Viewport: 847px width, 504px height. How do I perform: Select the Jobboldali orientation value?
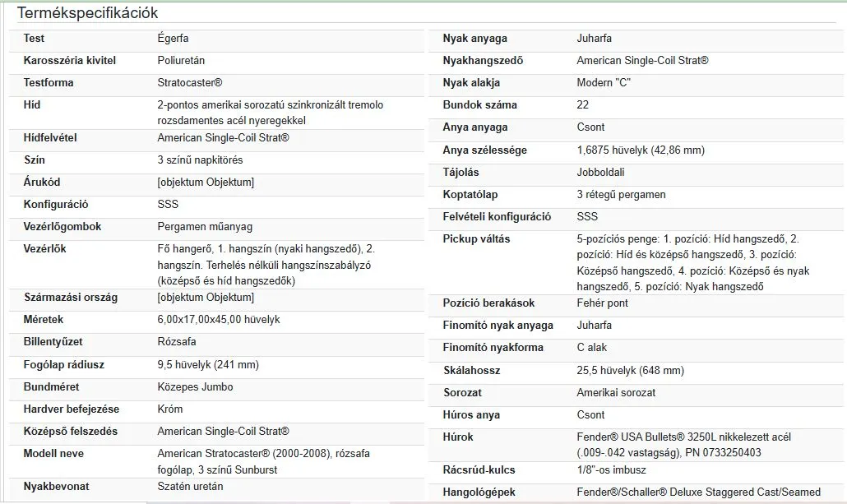pyautogui.click(x=600, y=173)
